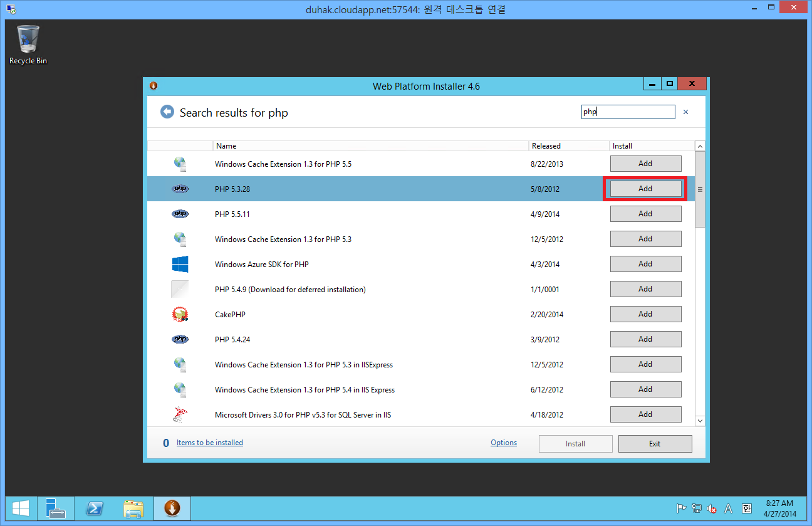Click the PHP 5.4.9 blank icon
812x526 pixels.
(180, 289)
